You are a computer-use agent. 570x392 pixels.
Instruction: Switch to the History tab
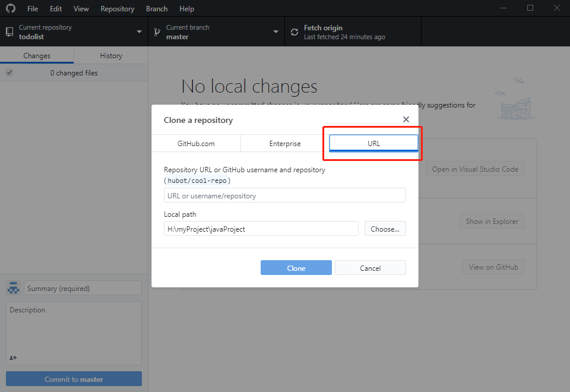pyautogui.click(x=111, y=55)
